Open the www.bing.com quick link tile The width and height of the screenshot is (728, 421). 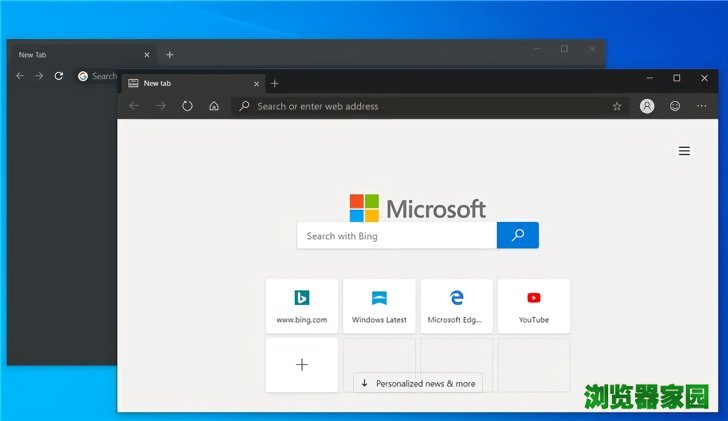[301, 306]
